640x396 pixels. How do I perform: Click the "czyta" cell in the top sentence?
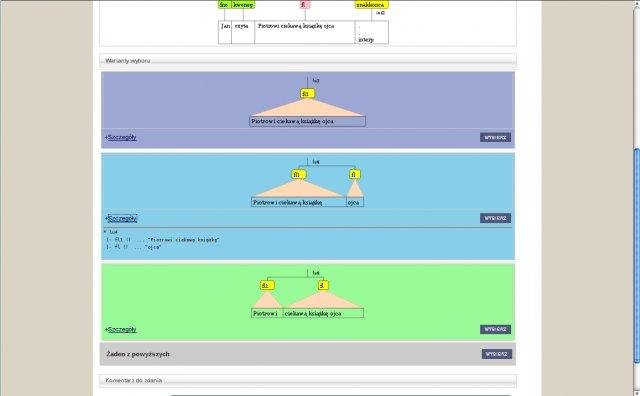pyautogui.click(x=243, y=32)
